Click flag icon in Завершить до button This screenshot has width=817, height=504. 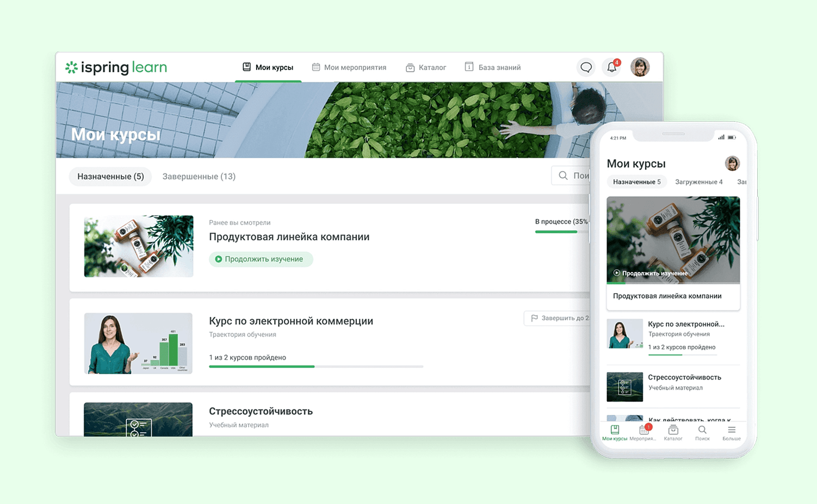tap(534, 318)
